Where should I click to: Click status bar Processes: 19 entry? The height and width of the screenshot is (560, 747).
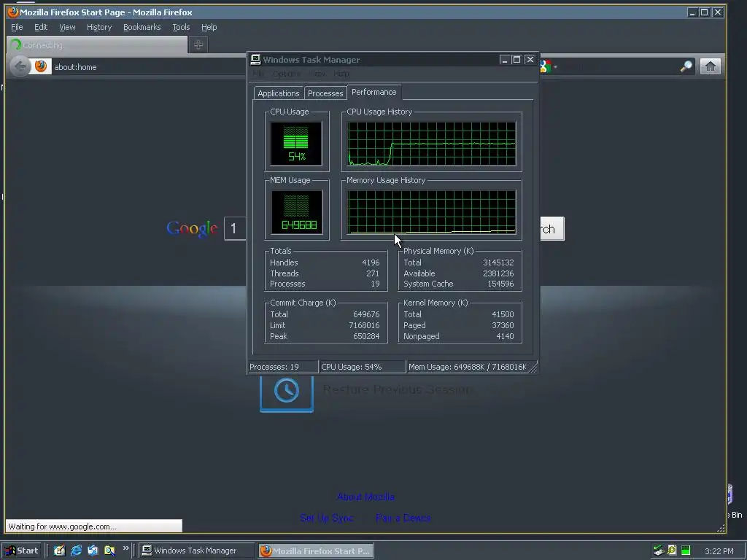pyautogui.click(x=283, y=367)
